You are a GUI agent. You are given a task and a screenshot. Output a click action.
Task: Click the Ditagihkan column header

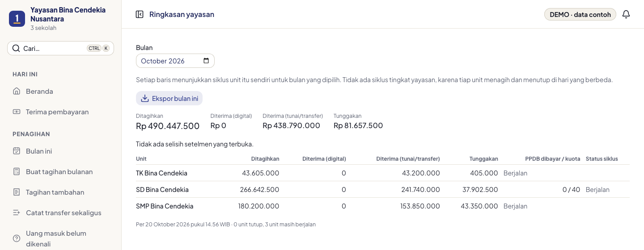point(265,158)
